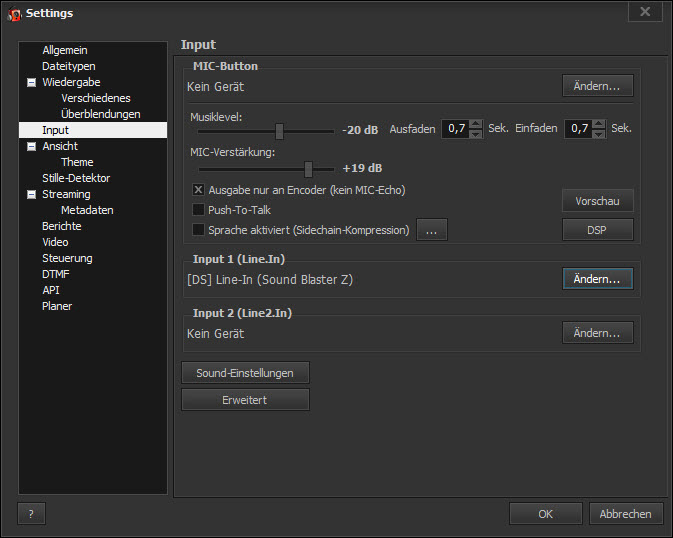The image size is (673, 538).
Task: Collapse the Ansicht tree node
Action: (31, 146)
